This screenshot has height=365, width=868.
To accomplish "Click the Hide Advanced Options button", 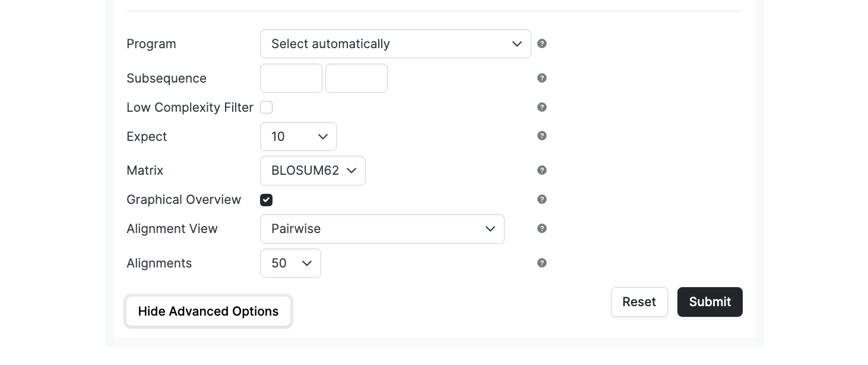I will pyautogui.click(x=208, y=311).
